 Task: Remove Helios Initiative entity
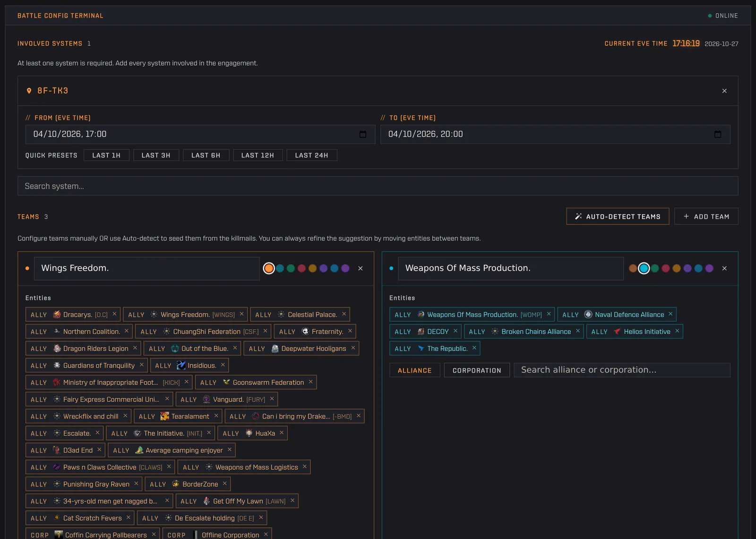click(677, 331)
